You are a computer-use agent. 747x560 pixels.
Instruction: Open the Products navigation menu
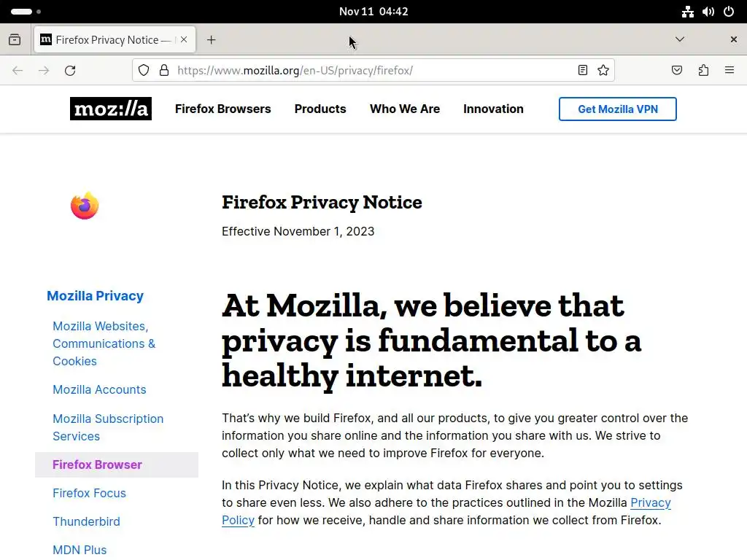pos(320,109)
